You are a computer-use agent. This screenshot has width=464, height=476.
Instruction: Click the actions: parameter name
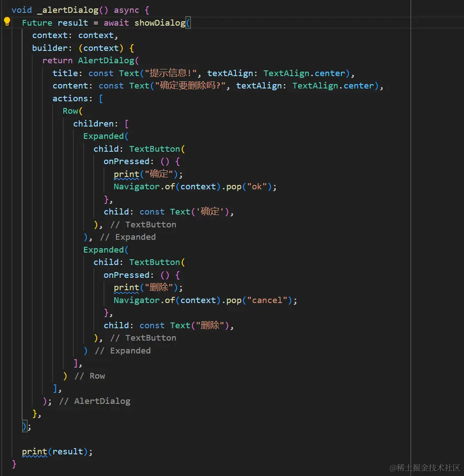[73, 98]
